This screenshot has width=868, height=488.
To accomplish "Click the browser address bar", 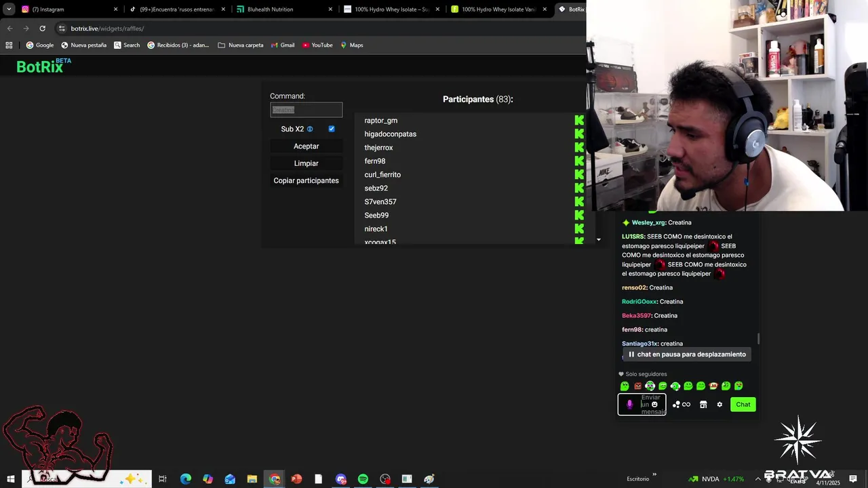I will pyautogui.click(x=319, y=28).
